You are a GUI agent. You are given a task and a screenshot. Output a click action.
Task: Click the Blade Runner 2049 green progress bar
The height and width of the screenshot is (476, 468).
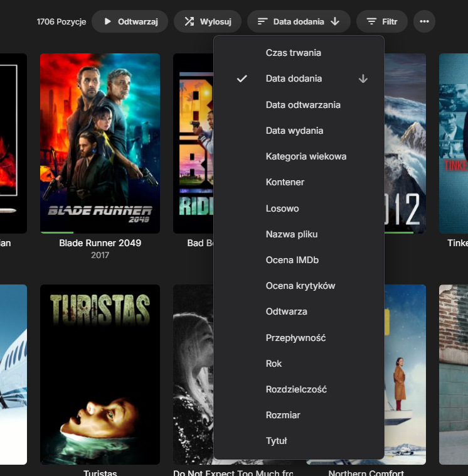click(x=57, y=232)
